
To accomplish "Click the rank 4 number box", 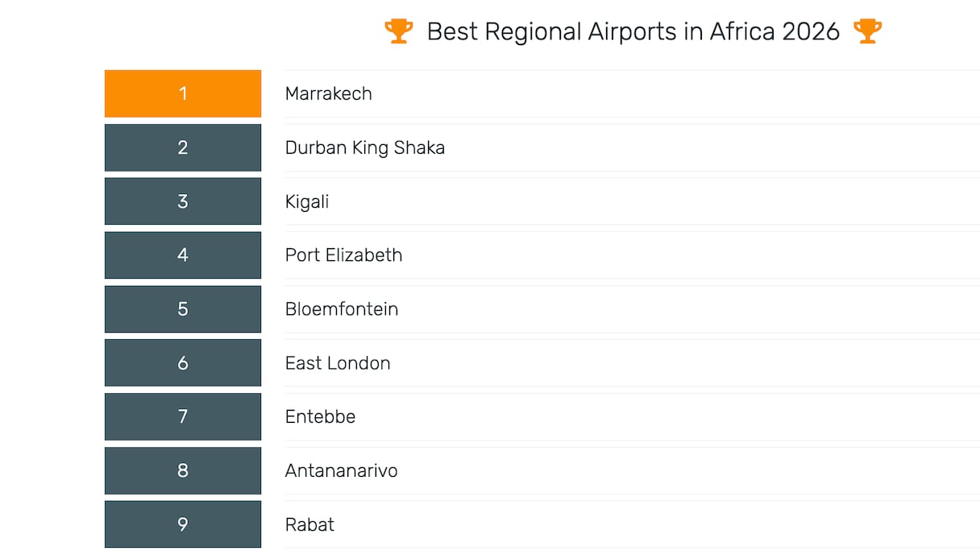I will click(183, 255).
